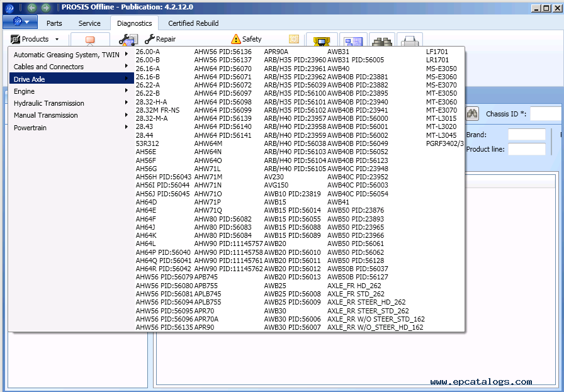
Task: Click the yellow circuit diagram icon
Action: click(294, 39)
